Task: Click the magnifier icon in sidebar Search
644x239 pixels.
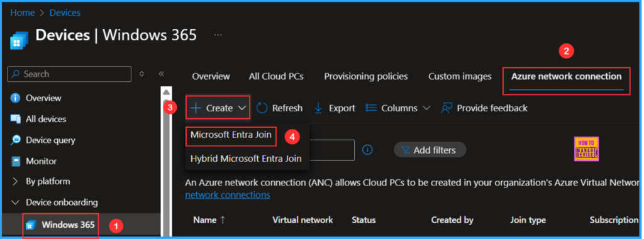Action: click(x=15, y=74)
